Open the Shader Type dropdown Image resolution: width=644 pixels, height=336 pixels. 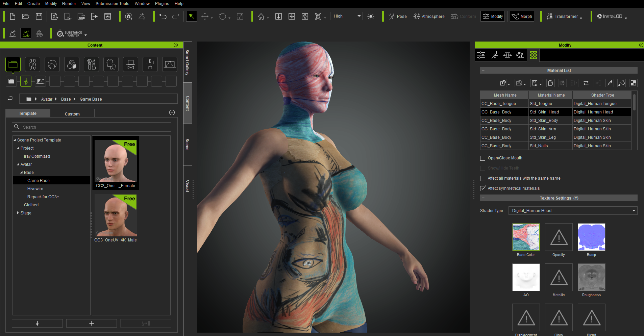coord(573,211)
